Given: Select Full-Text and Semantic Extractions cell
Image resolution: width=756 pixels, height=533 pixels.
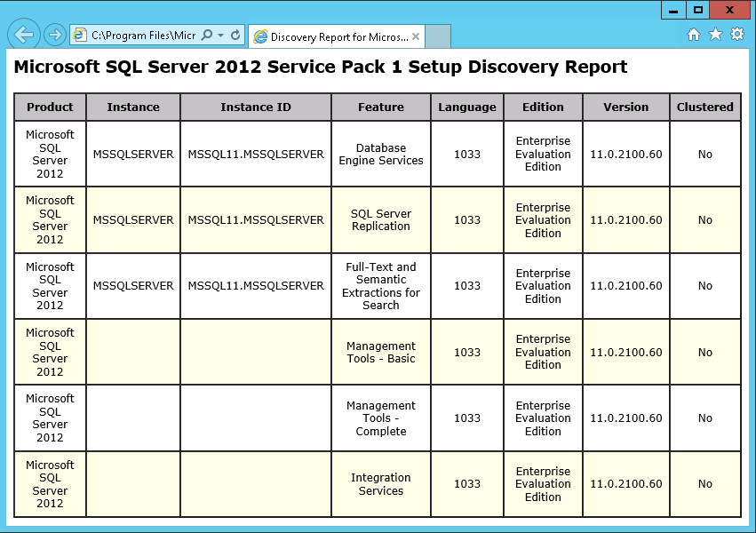Looking at the screenshot, I should click(x=381, y=286).
